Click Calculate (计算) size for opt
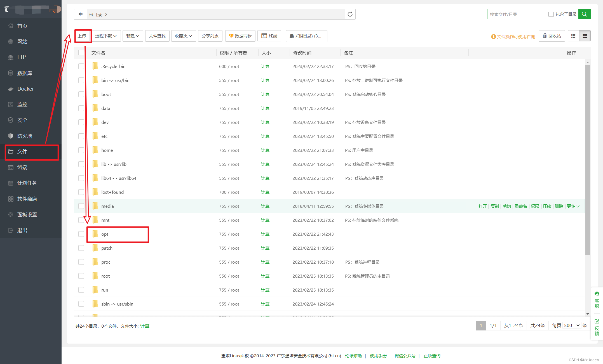The width and height of the screenshot is (603, 364). click(265, 234)
